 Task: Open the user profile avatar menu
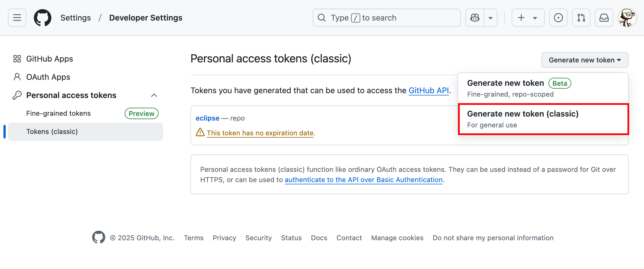click(x=627, y=18)
